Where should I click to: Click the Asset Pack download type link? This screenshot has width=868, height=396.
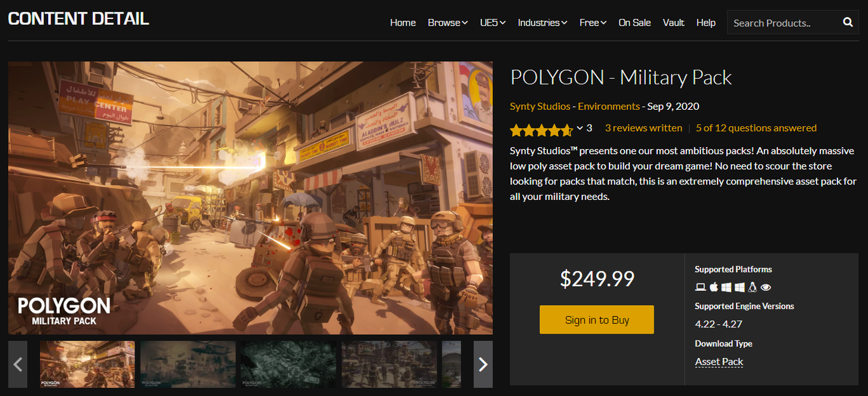click(x=719, y=362)
